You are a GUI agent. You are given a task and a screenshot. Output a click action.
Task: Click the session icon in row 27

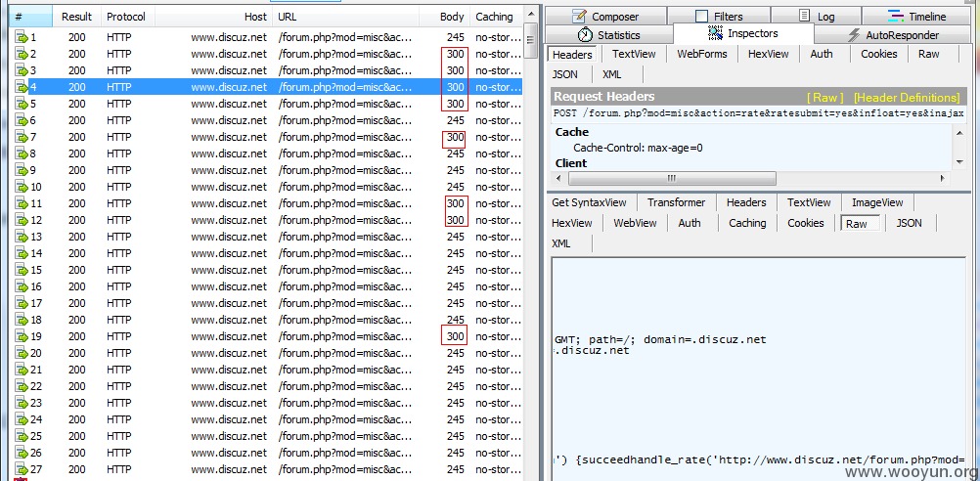22,469
